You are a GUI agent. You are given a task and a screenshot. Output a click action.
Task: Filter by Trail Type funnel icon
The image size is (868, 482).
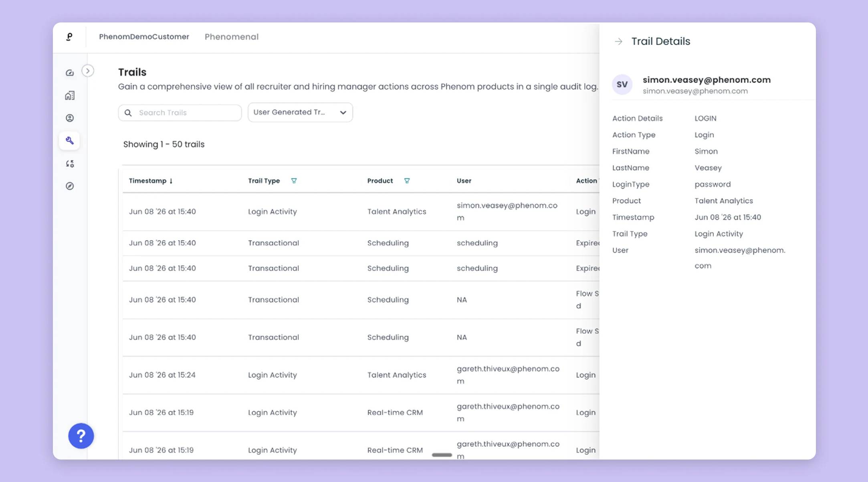294,181
